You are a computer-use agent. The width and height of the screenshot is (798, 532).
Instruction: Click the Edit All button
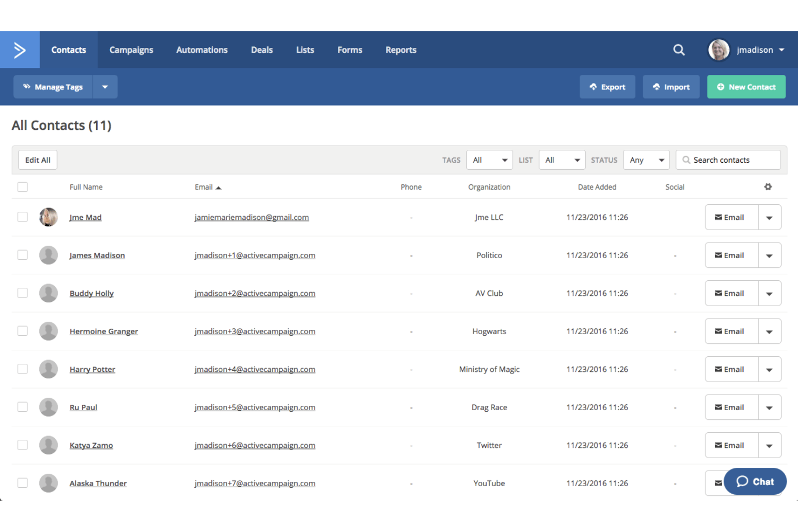click(37, 160)
